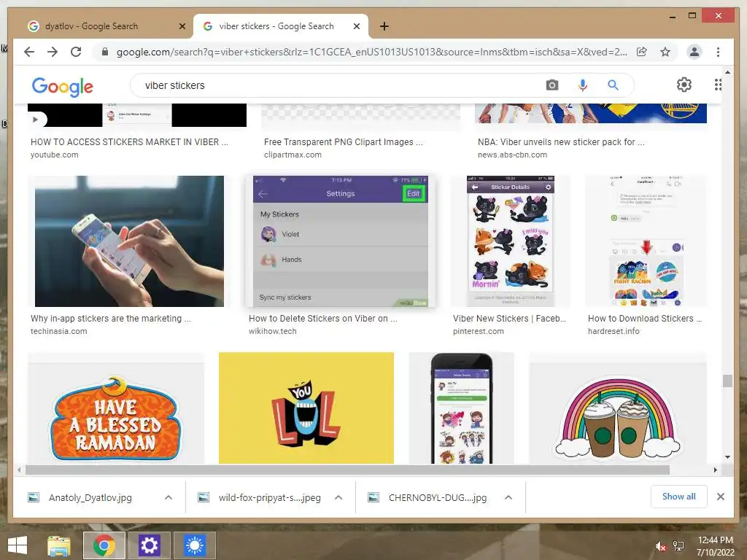The width and height of the screenshot is (747, 560).
Task: Go back to the previous page
Action: 29,52
